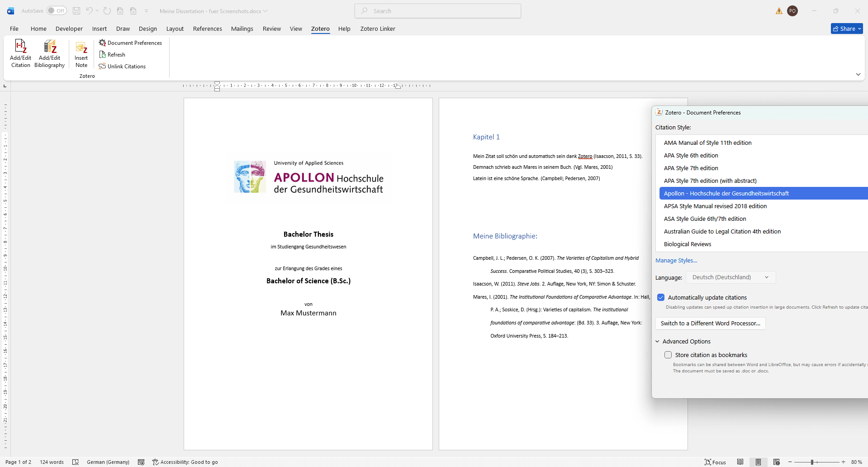Viewport: 868px width, 467px height.
Task: Refresh Zotero citations
Action: pyautogui.click(x=112, y=55)
